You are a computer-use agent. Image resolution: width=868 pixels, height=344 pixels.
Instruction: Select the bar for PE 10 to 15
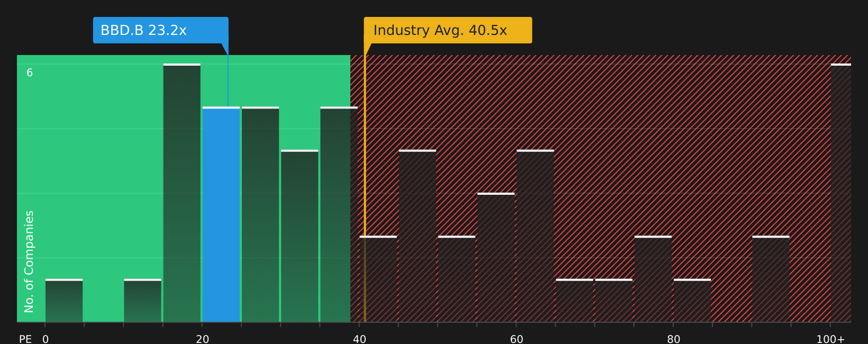(142, 301)
